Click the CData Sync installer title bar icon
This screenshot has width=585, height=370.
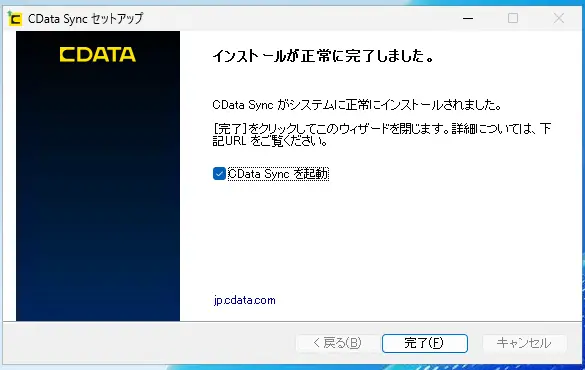click(x=15, y=18)
